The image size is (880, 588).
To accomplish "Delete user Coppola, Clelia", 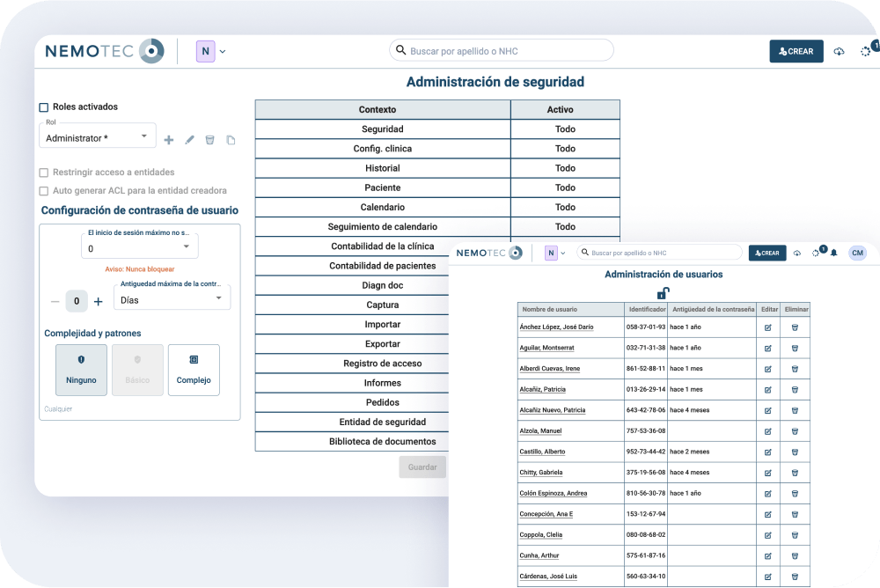I will pos(795,535).
